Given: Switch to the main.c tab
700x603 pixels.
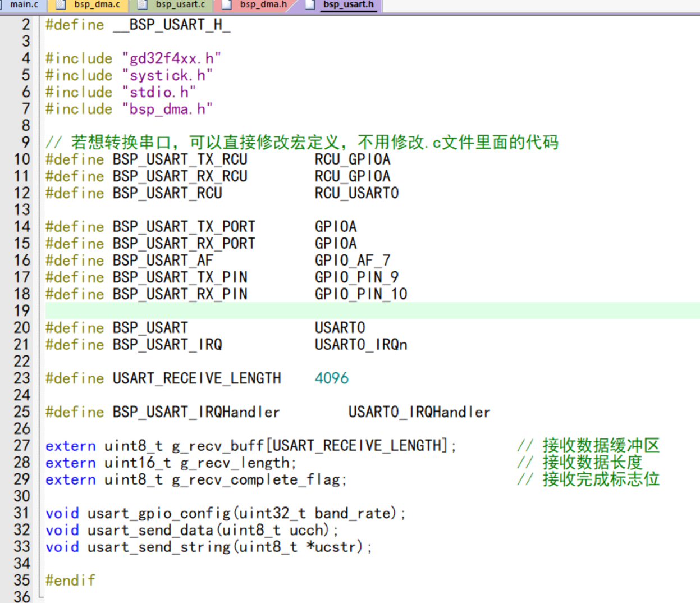Looking at the screenshot, I should pyautogui.click(x=24, y=4).
